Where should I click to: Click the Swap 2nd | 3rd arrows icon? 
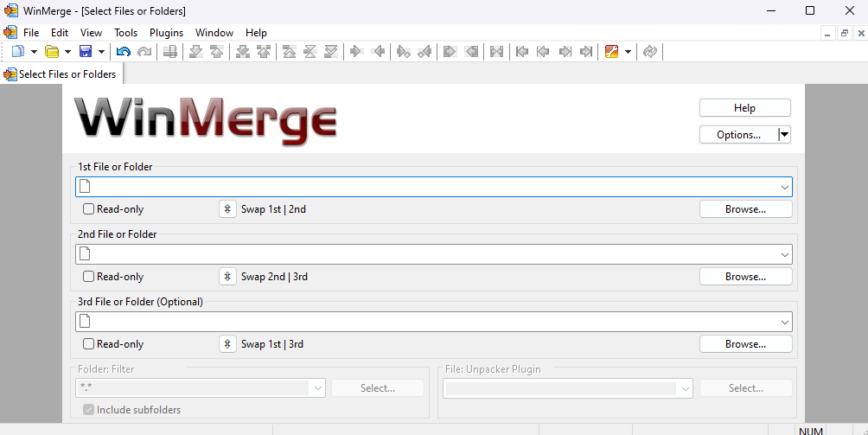[227, 277]
